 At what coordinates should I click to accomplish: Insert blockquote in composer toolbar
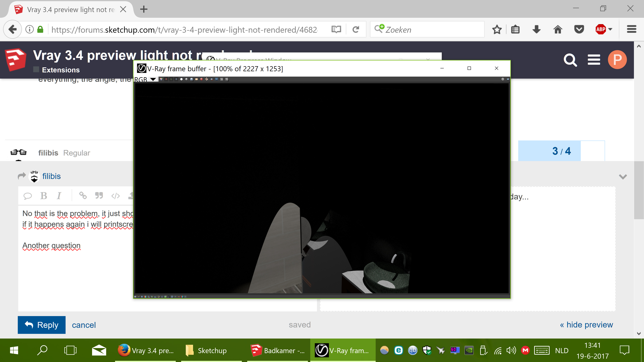point(99,195)
